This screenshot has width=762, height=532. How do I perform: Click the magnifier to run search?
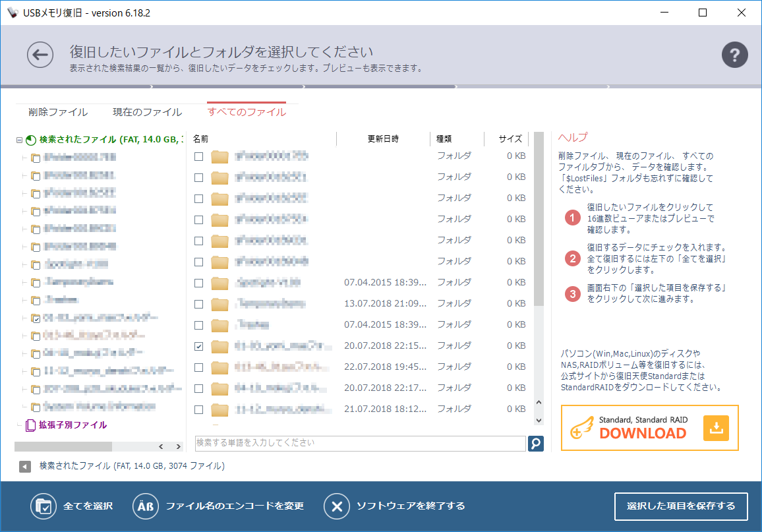click(535, 444)
